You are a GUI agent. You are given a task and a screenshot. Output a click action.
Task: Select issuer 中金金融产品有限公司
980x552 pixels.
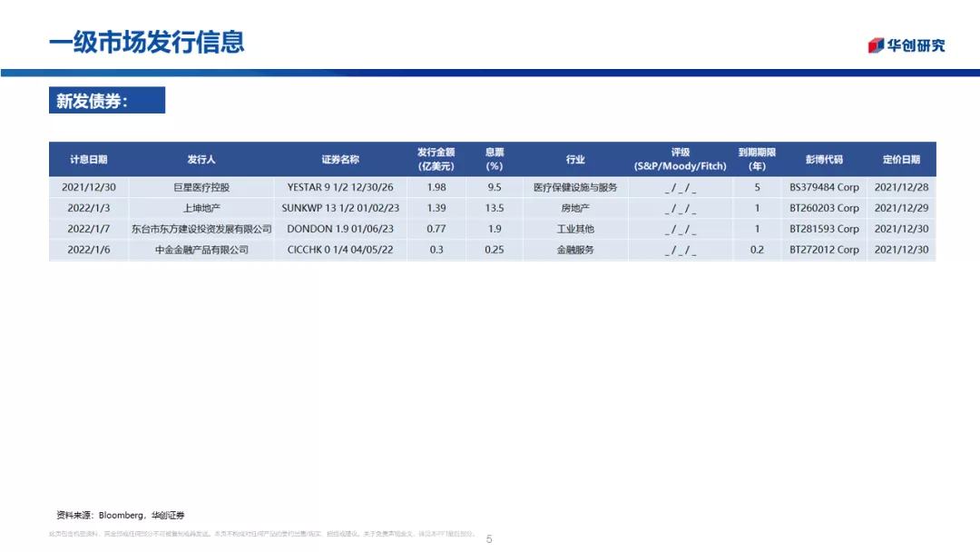coord(201,250)
